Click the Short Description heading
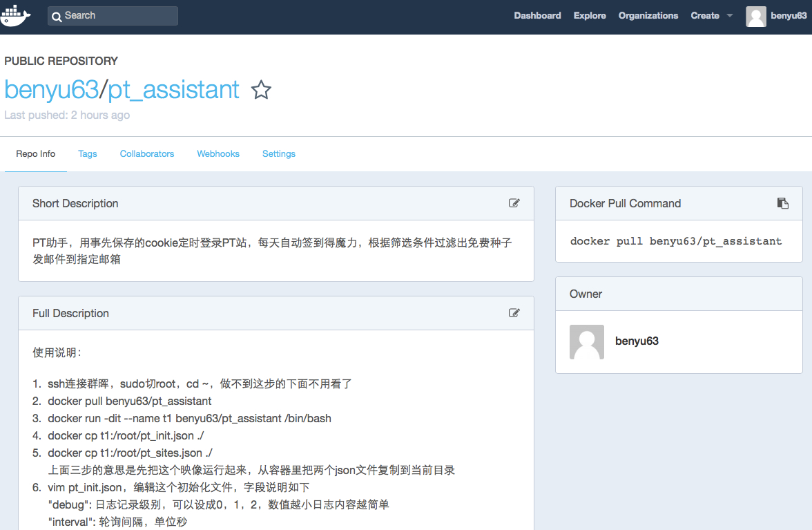 point(75,204)
